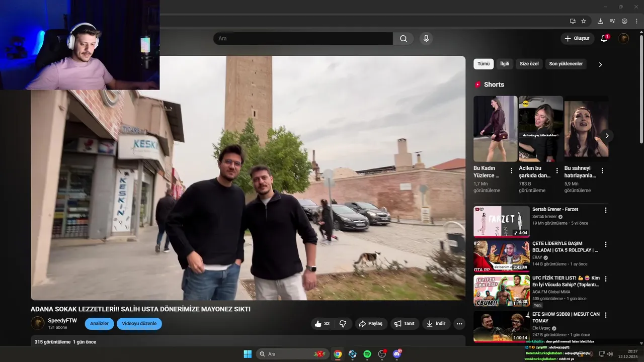The image size is (644, 362).
Task: Show more filter chips with right arrow
Action: tap(600, 65)
